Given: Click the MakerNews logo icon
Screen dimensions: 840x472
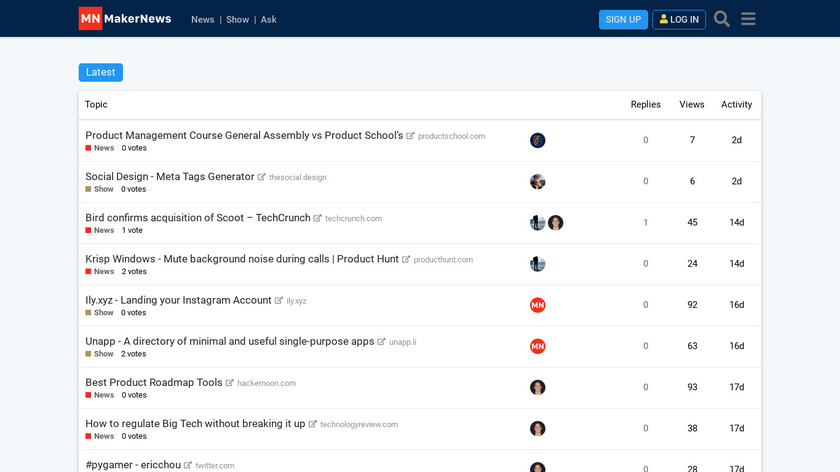Looking at the screenshot, I should pyautogui.click(x=91, y=19).
